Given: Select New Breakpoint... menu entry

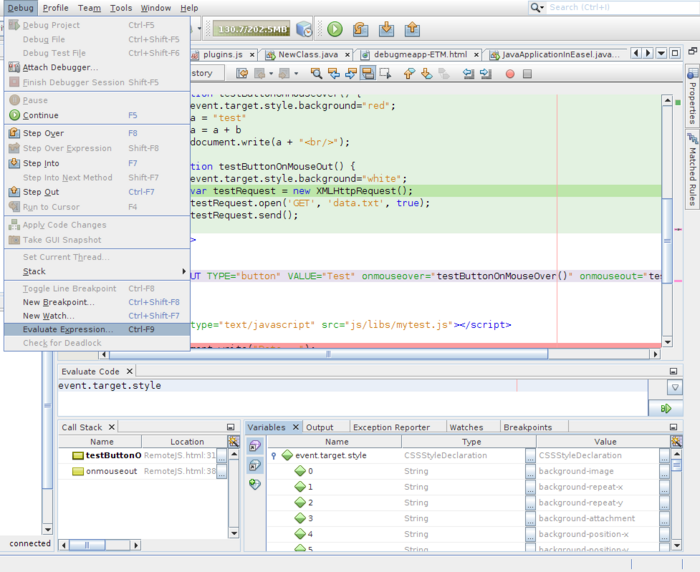Looking at the screenshot, I should pos(97,302).
